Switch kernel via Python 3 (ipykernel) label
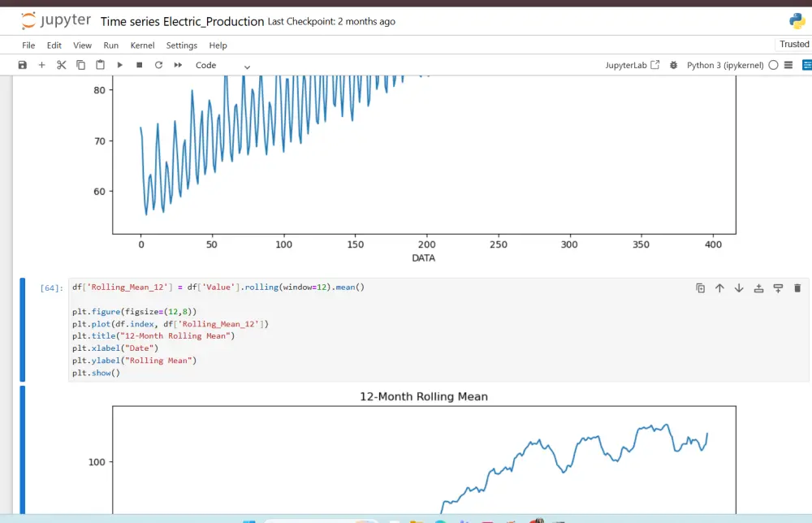This screenshot has height=523, width=812. click(725, 65)
